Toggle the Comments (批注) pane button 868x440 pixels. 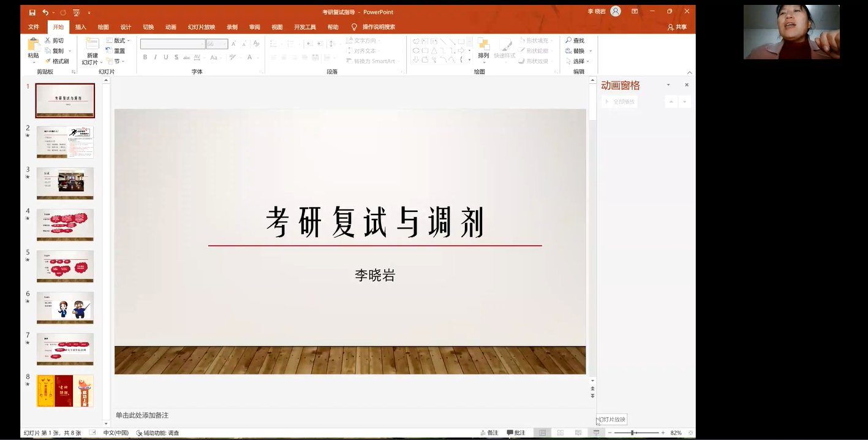(516, 433)
